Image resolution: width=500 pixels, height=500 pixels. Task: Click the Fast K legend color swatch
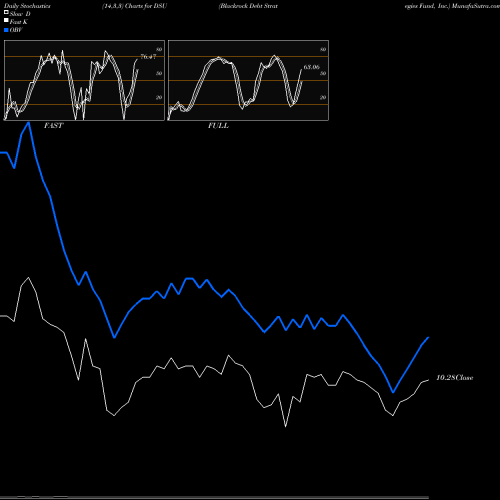coord(6,21)
